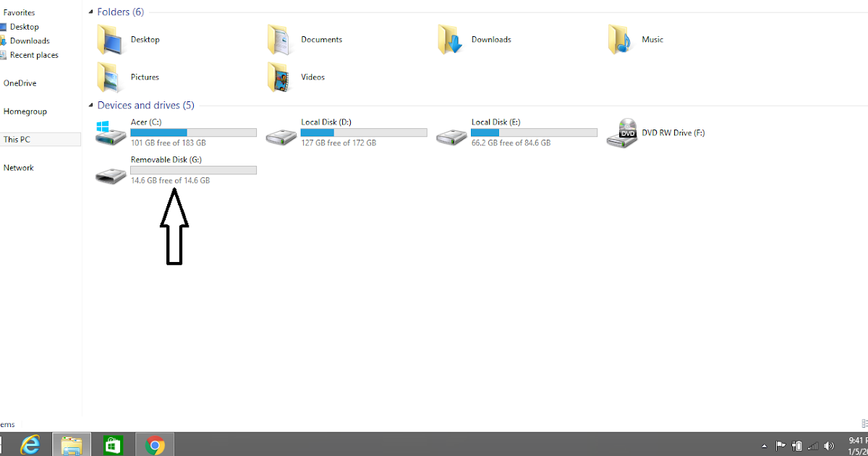
Task: Collapse the Devices and drives section
Action: coord(90,105)
